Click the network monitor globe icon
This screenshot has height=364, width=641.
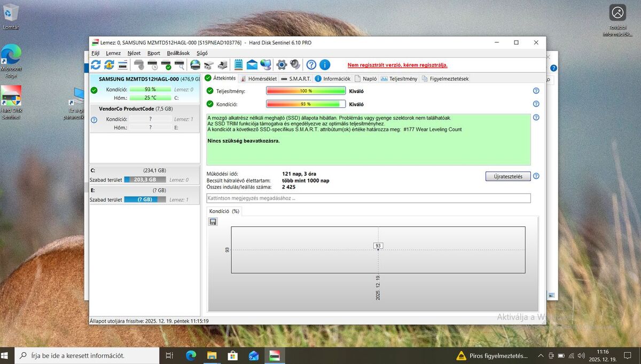265,65
